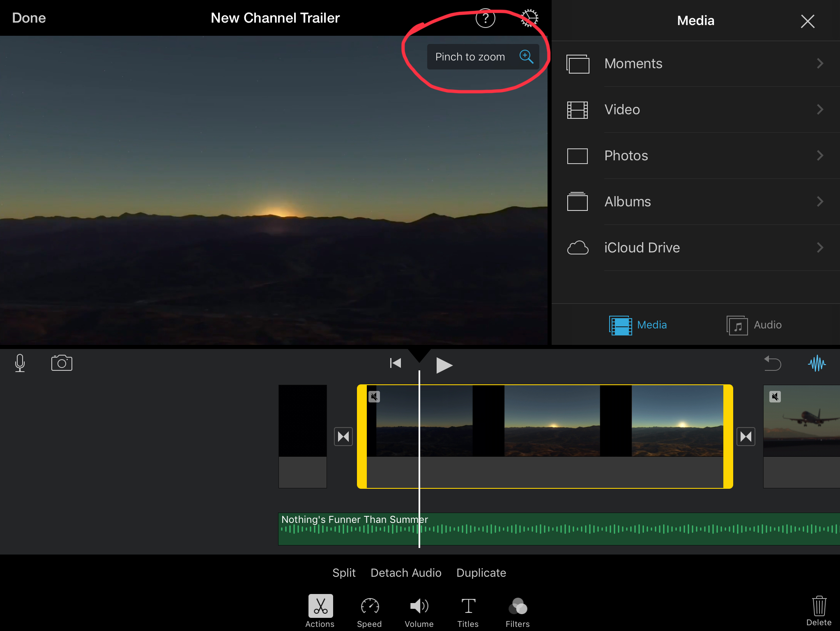The image size is (840, 631).
Task: Tap the microphone voiceover record icon
Action: (x=20, y=363)
